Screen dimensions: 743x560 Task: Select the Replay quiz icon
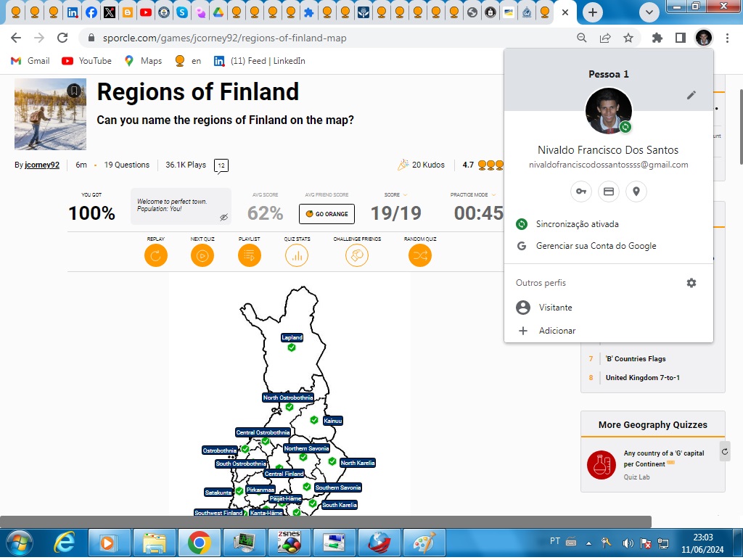[x=156, y=255]
